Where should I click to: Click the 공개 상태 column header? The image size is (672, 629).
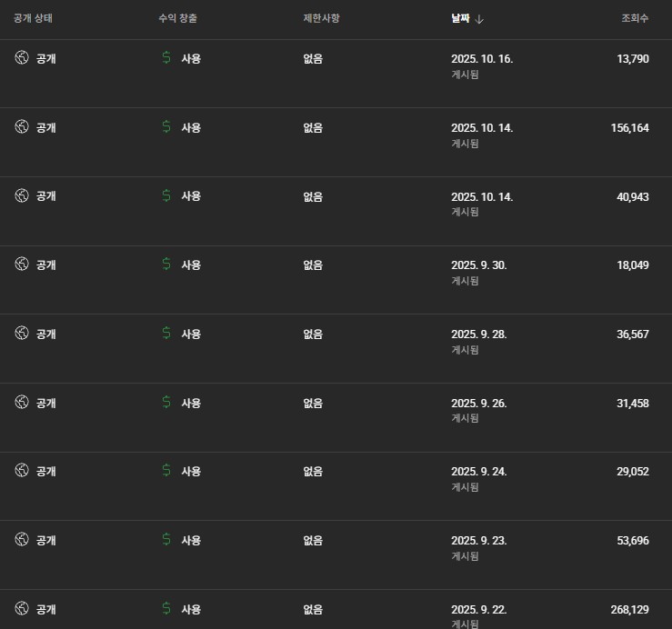click(x=35, y=18)
